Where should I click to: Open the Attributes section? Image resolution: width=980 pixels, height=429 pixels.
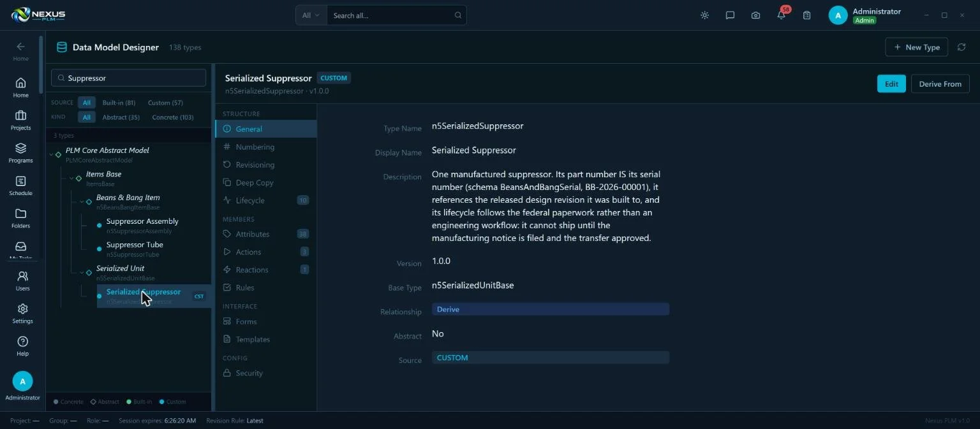266,234
